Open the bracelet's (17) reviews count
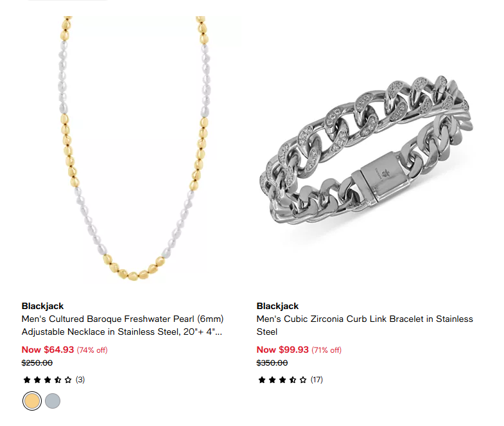 (317, 380)
